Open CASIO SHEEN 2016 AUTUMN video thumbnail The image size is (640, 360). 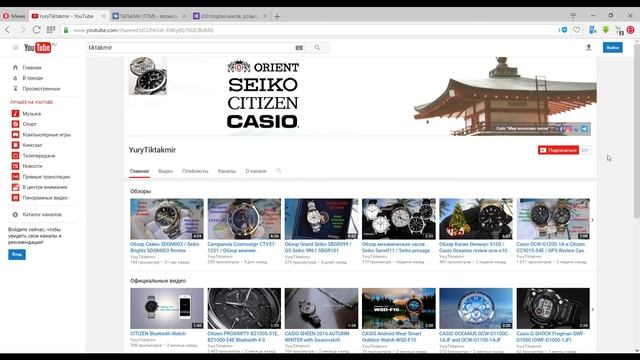coord(321,308)
